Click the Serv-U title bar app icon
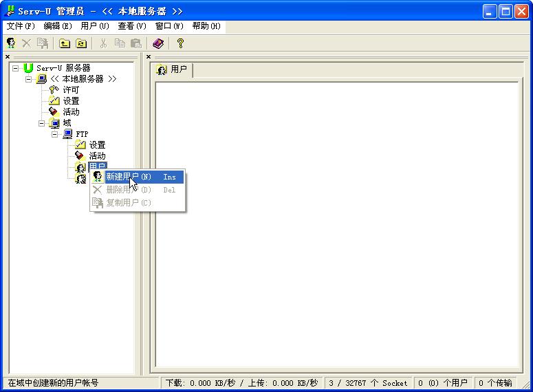Screen dimensions: 533x392 tap(10, 11)
